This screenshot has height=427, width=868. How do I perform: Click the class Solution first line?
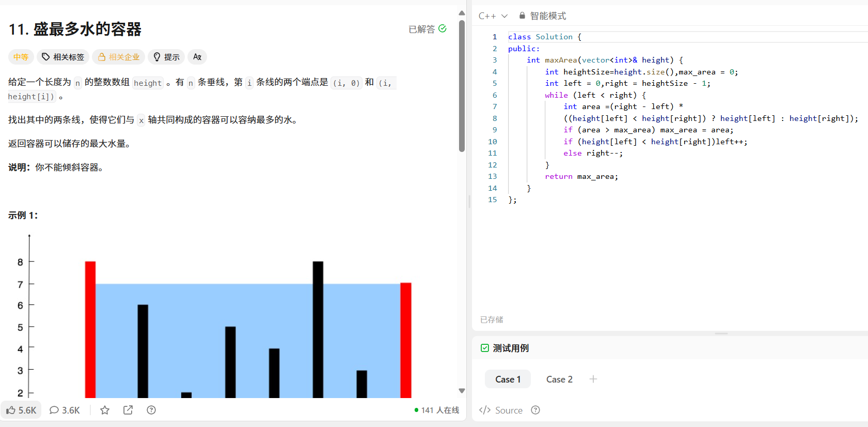tap(544, 37)
